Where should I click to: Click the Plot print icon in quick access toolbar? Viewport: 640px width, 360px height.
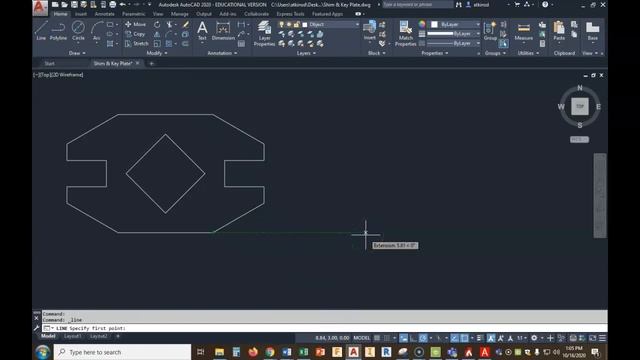(x=113, y=4)
